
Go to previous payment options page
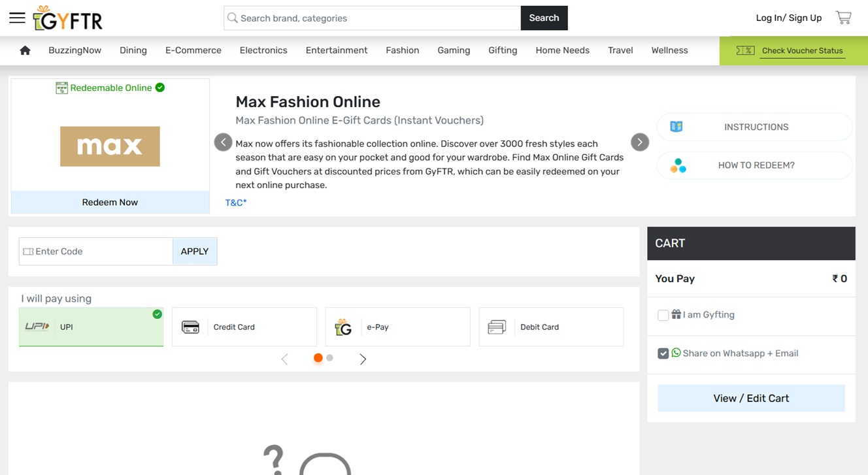pos(284,359)
